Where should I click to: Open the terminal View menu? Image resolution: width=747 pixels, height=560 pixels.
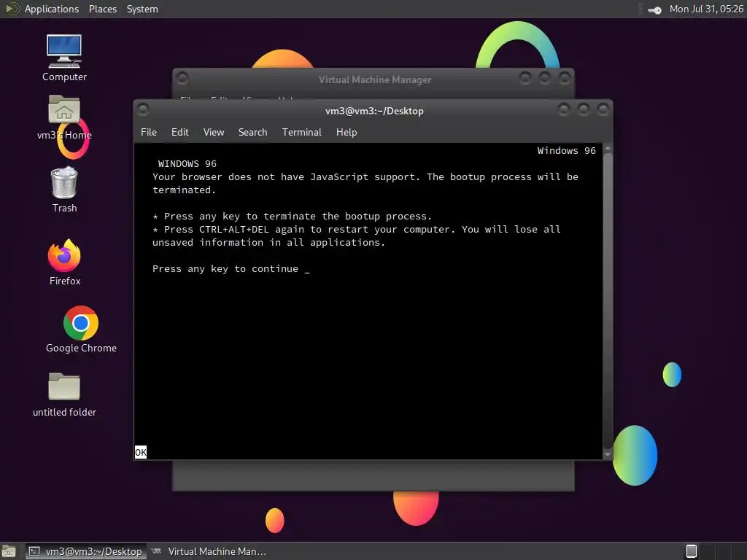(214, 133)
